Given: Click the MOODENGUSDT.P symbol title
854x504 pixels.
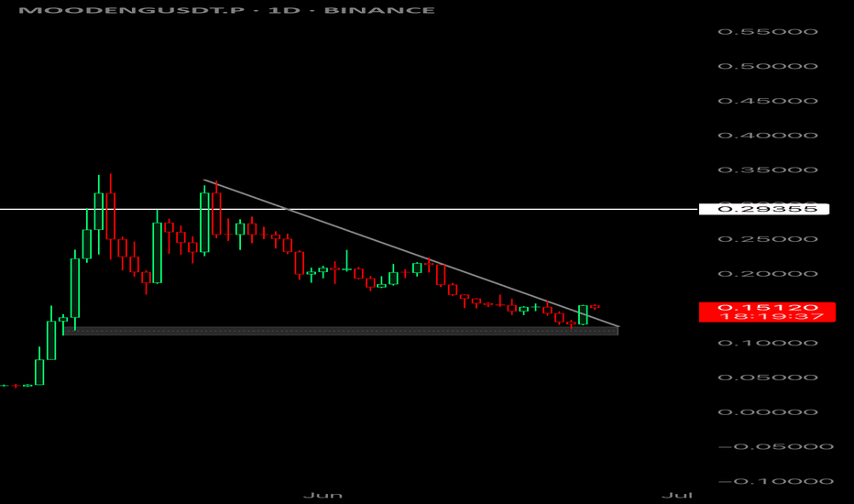Looking at the screenshot, I should (x=132, y=10).
